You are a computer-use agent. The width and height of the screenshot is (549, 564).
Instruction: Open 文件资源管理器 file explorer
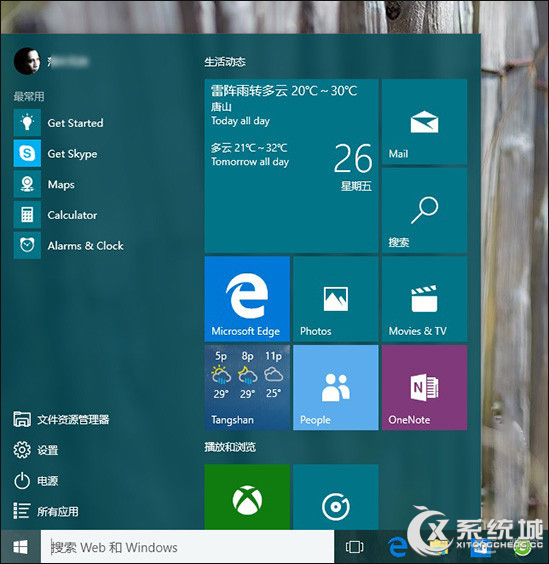pos(62,419)
